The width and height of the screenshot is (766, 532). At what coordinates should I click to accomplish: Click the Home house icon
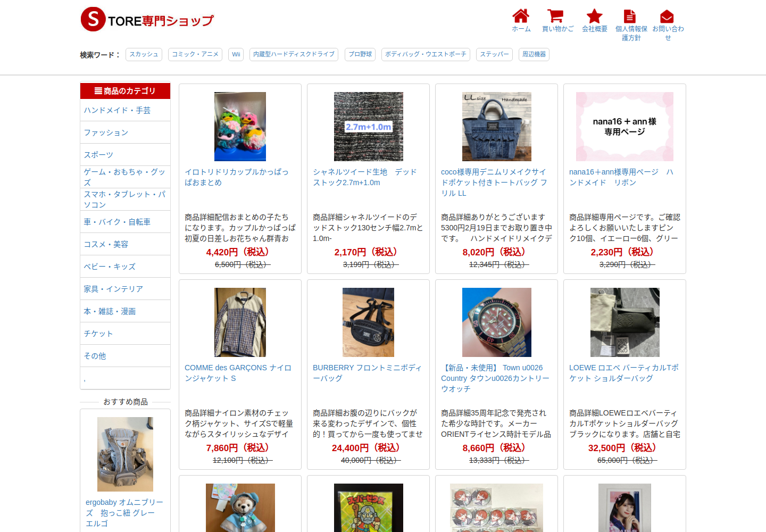pos(521,16)
